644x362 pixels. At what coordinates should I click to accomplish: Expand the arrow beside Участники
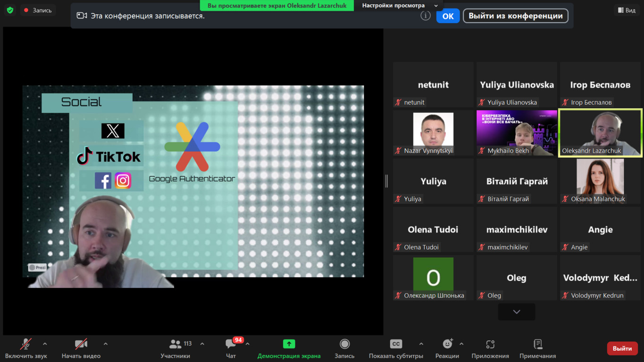tap(202, 344)
